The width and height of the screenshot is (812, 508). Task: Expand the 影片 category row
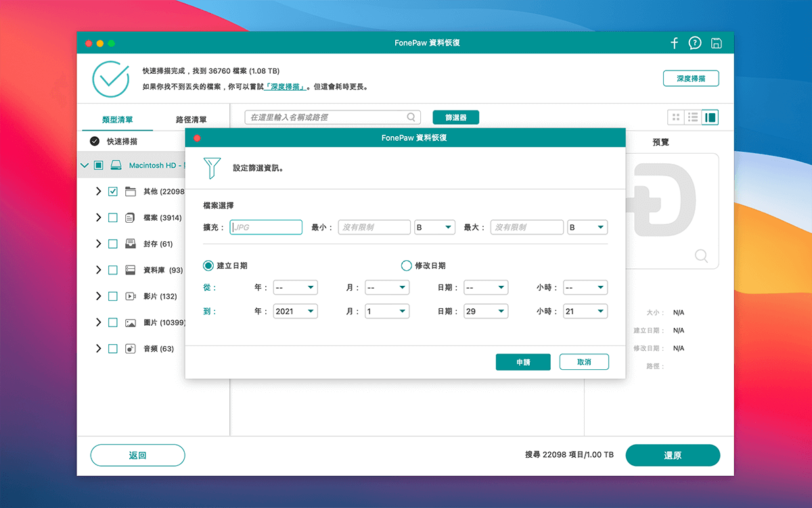(98, 296)
